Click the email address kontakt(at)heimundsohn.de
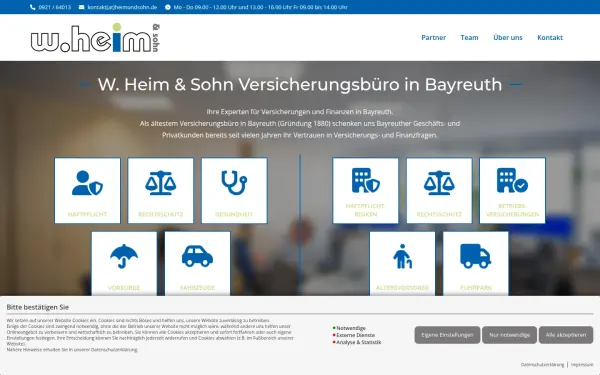This screenshot has height=375, width=600. pyautogui.click(x=122, y=7)
